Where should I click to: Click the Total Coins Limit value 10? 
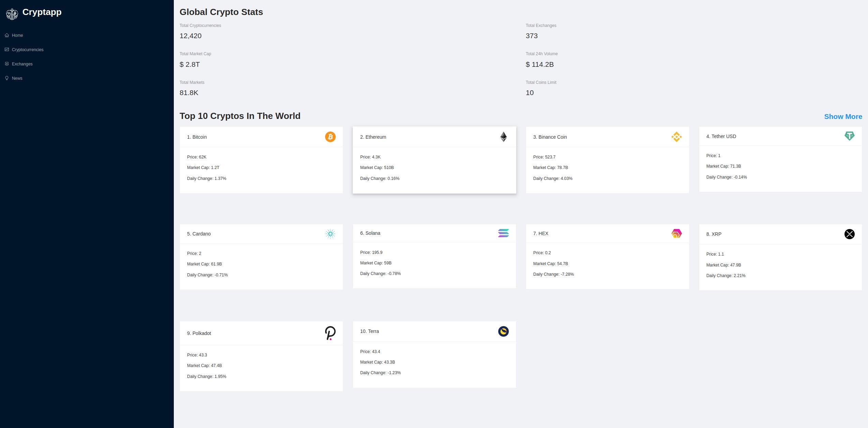530,93
